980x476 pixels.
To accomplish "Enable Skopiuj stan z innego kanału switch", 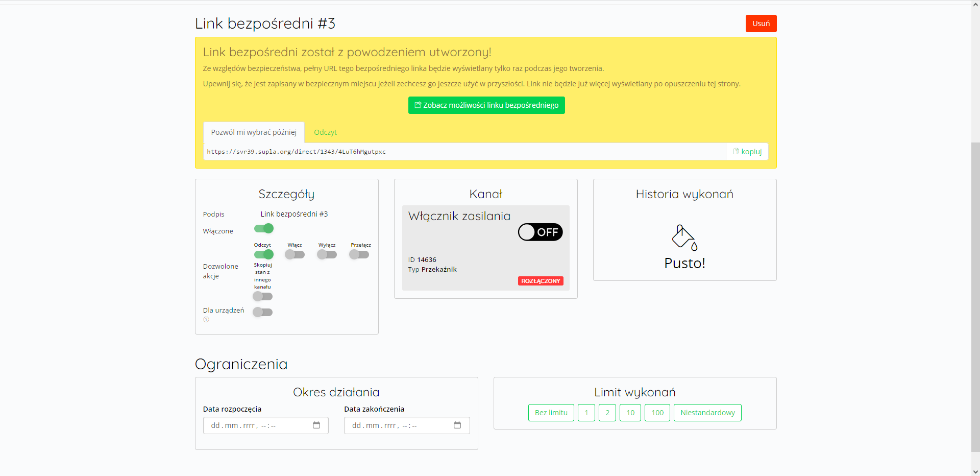I will [263, 296].
